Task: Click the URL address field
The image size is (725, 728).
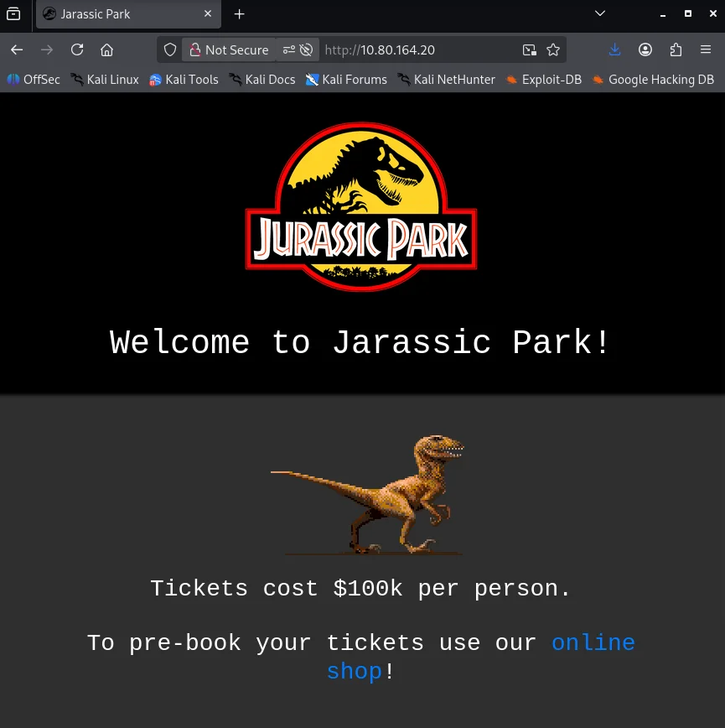Action: (419, 50)
